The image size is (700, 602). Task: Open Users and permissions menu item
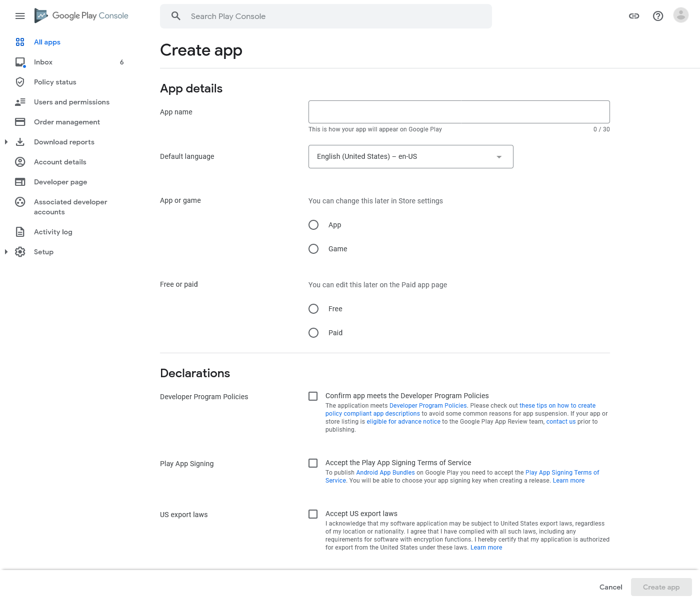coord(71,102)
